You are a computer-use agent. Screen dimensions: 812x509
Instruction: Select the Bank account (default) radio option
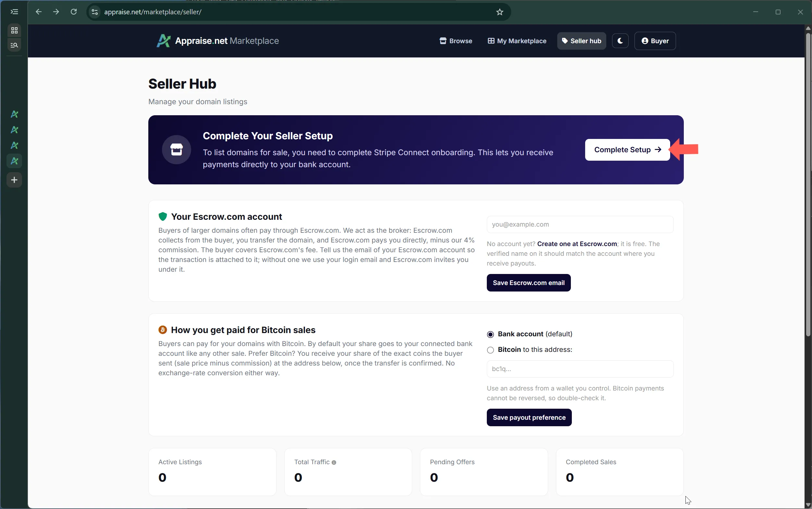[x=490, y=334]
